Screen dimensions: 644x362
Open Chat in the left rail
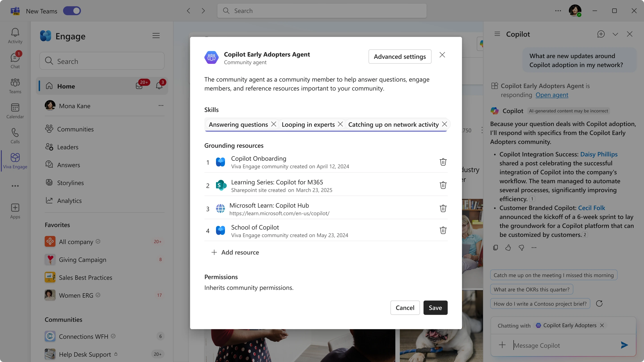coord(15,61)
